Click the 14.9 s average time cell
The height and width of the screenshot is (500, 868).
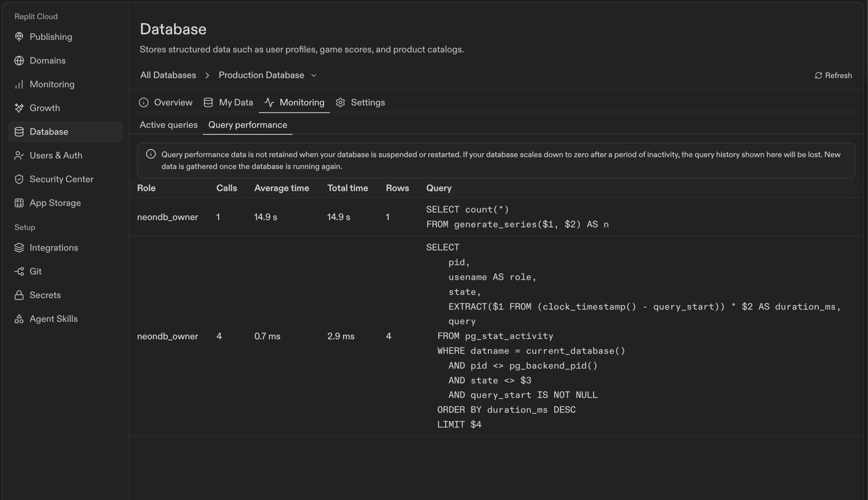coord(266,217)
